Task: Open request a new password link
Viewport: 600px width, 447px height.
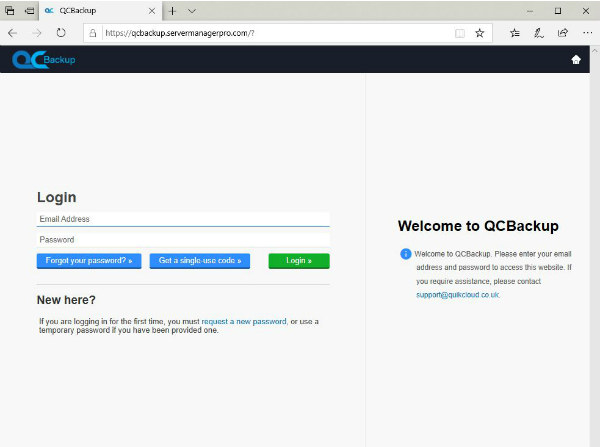Action: [x=244, y=321]
